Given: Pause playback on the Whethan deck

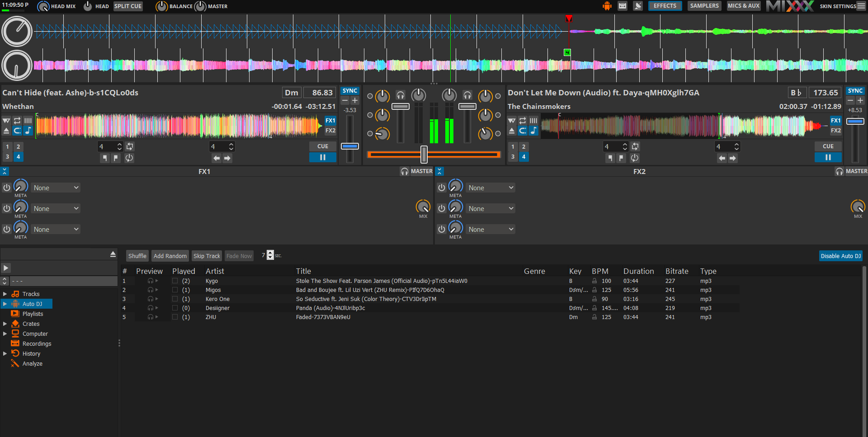Looking at the screenshot, I should tap(323, 157).
